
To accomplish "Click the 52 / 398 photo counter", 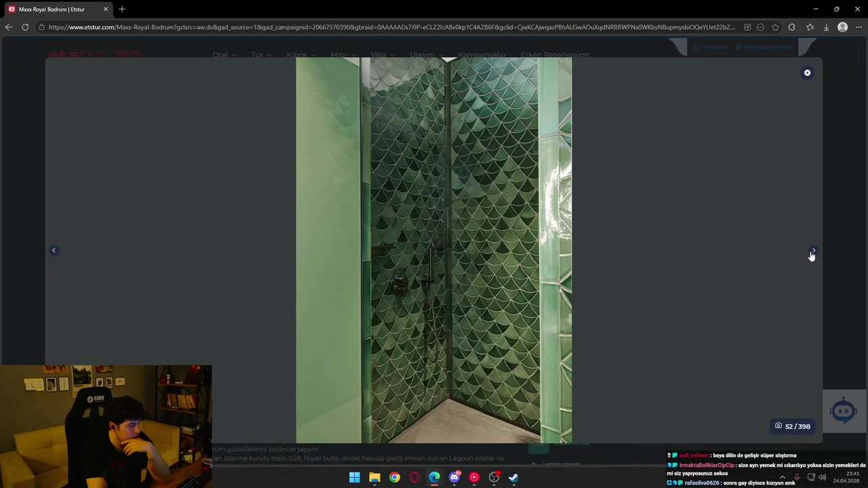I will tap(793, 426).
